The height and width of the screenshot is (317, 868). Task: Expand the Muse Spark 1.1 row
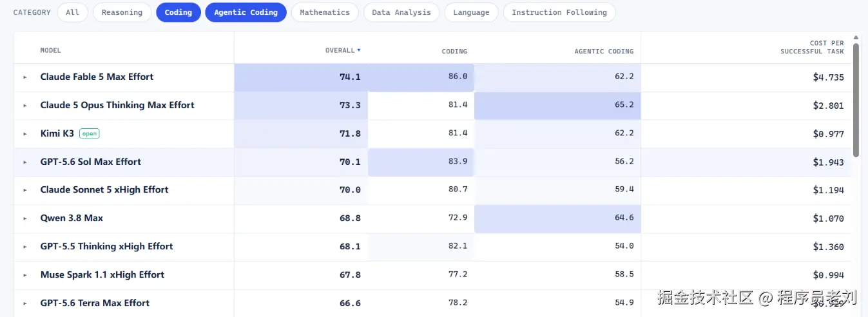tap(25, 275)
